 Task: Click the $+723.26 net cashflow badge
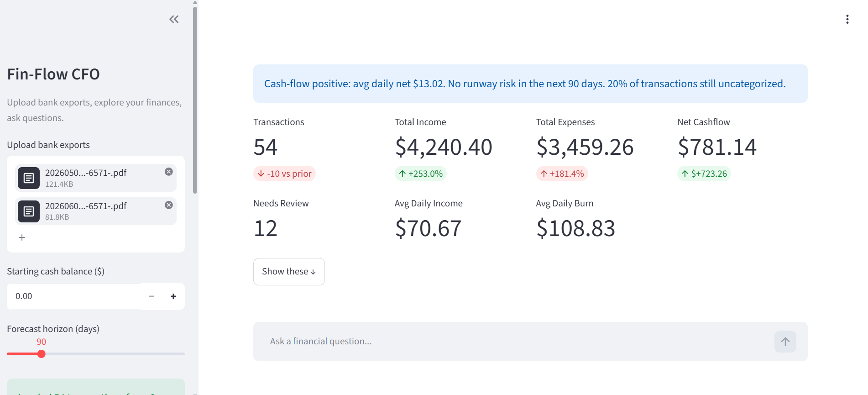tap(704, 174)
